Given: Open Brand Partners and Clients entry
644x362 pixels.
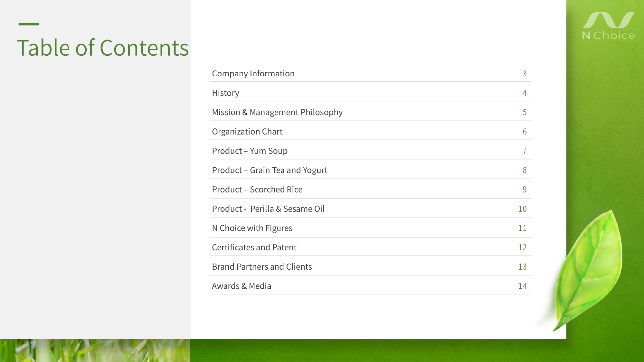Looking at the screenshot, I should 262,267.
